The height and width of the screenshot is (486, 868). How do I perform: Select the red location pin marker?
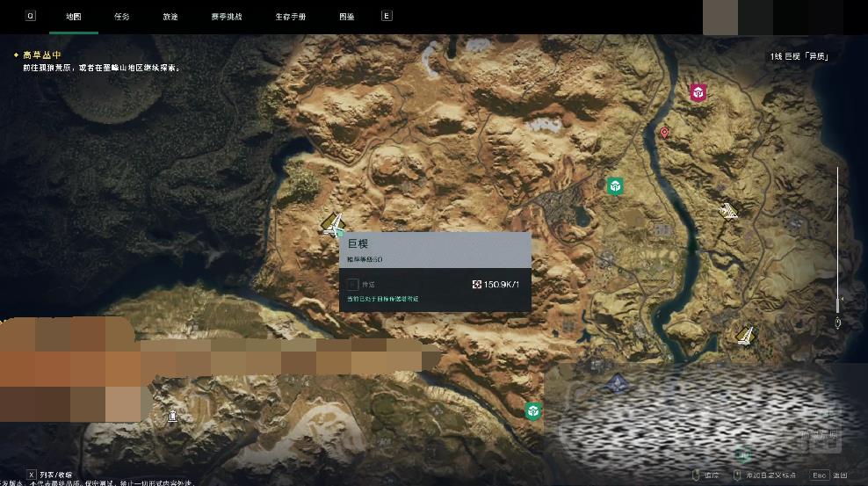[x=664, y=133]
